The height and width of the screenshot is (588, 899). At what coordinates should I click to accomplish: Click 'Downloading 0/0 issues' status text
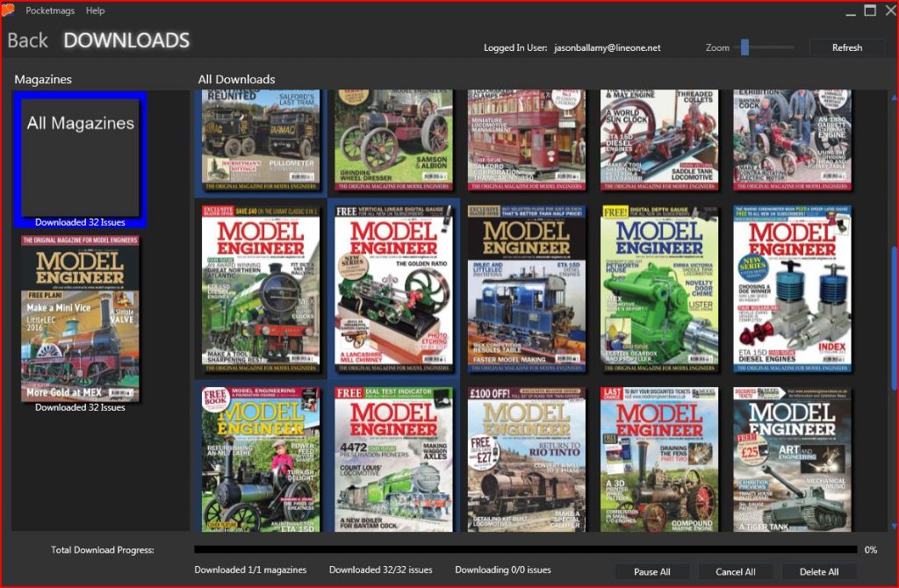point(503,570)
